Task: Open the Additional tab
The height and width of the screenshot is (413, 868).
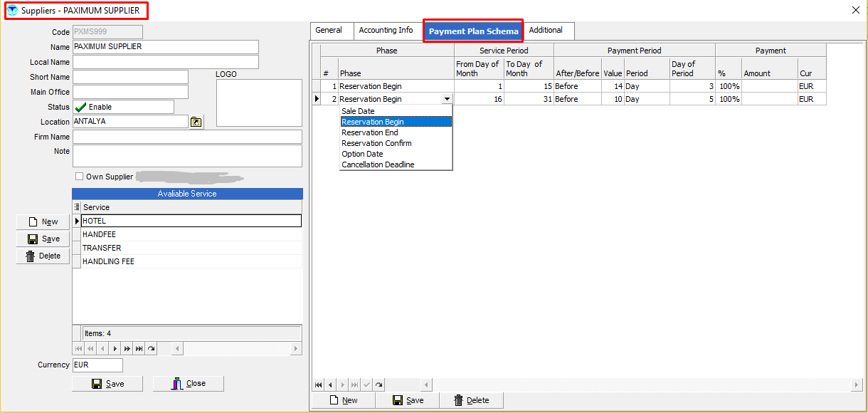Action: coord(546,31)
